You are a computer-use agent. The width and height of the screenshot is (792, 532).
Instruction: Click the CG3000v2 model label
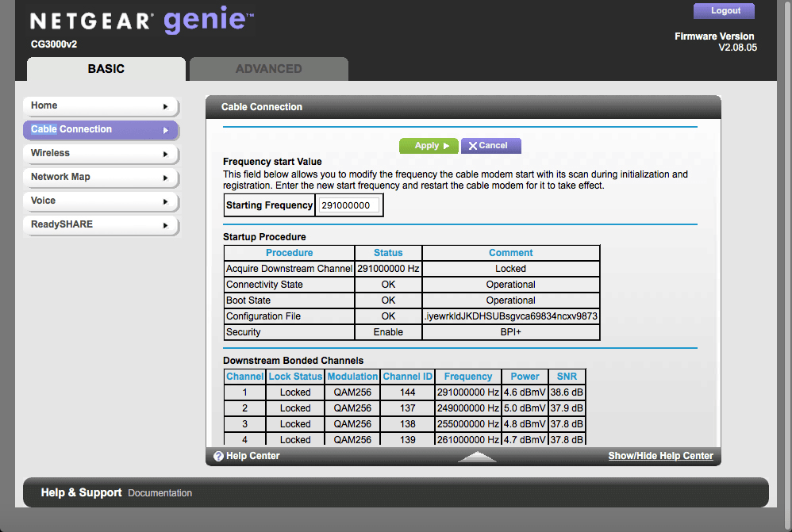[x=54, y=44]
